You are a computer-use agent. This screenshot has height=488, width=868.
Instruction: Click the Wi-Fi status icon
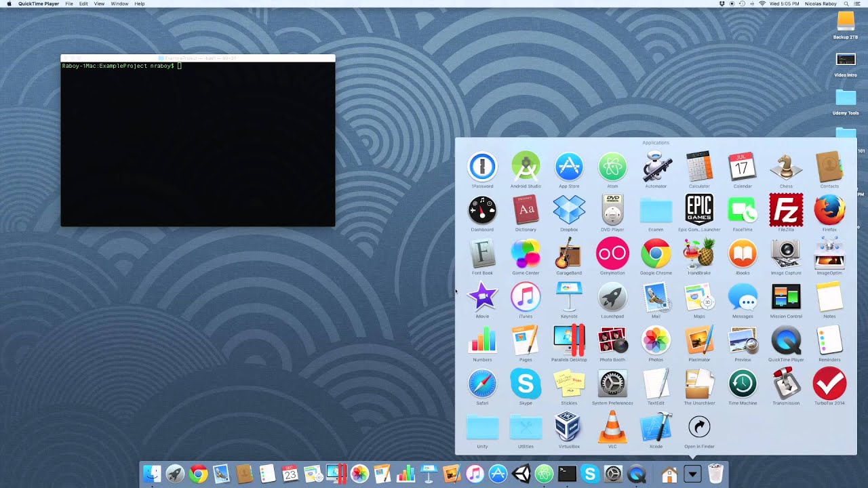(x=762, y=4)
